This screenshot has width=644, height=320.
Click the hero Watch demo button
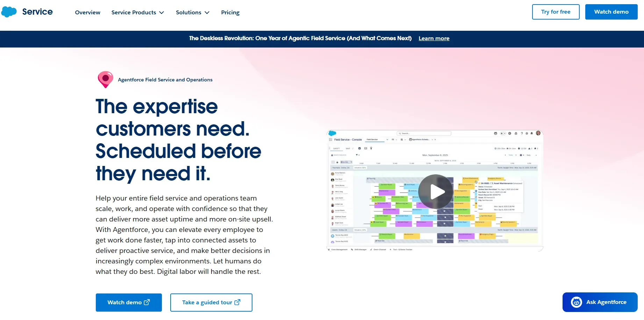pos(129,303)
